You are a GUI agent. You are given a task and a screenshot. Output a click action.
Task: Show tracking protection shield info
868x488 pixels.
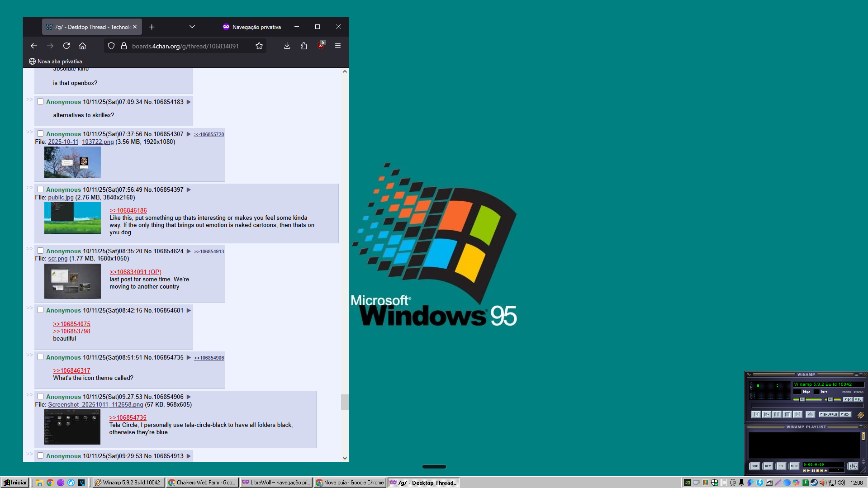[x=111, y=46]
